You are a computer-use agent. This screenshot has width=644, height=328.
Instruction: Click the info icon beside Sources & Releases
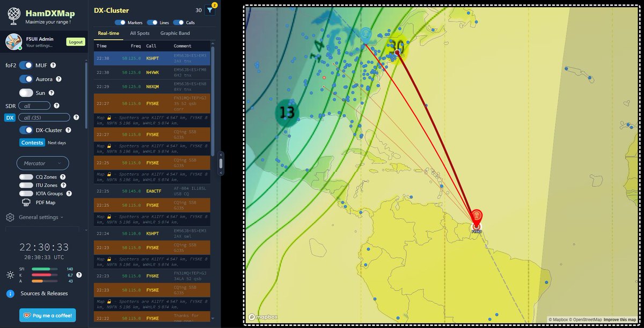coord(10,293)
